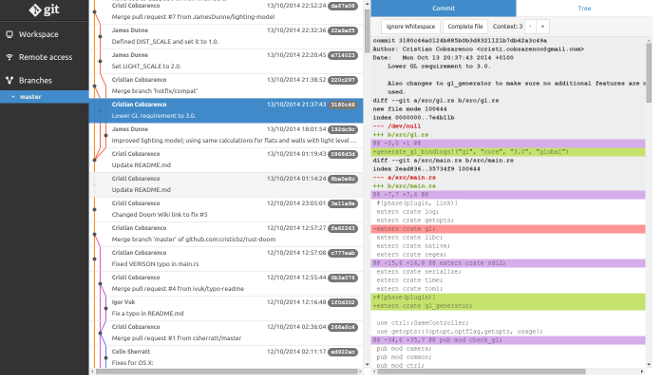653x375 pixels.
Task: Select commit 'Changed Doom Wiki link to fix #5'
Action: pos(226,209)
